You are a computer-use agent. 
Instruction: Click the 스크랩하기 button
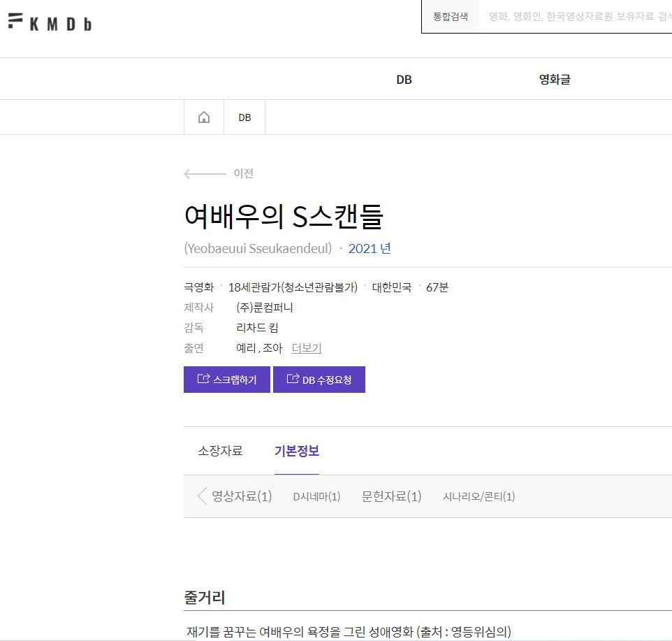[227, 380]
